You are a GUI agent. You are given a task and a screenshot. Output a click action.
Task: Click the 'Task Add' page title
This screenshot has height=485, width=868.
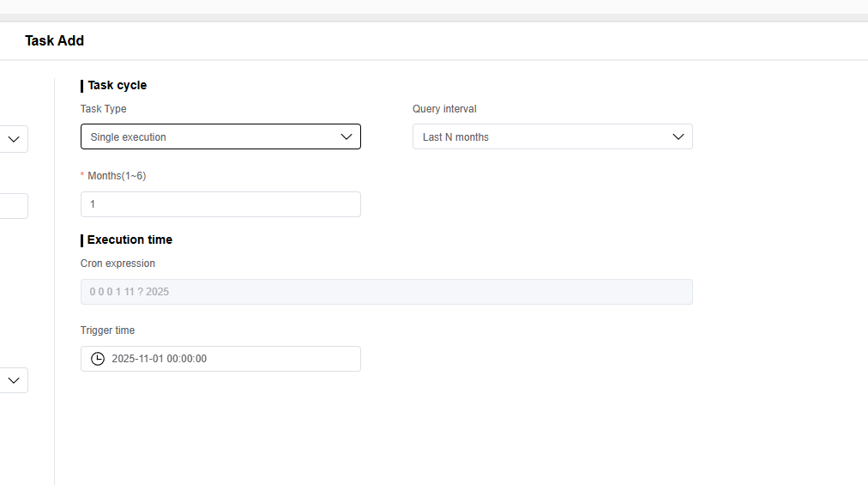(x=54, y=40)
